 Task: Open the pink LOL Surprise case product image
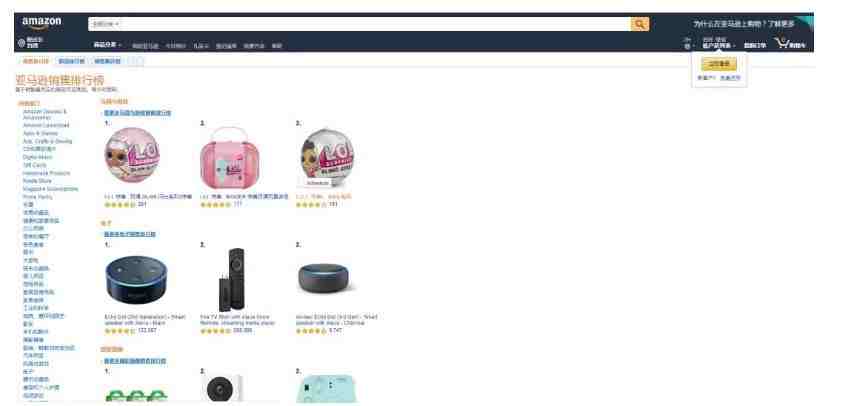click(230, 158)
